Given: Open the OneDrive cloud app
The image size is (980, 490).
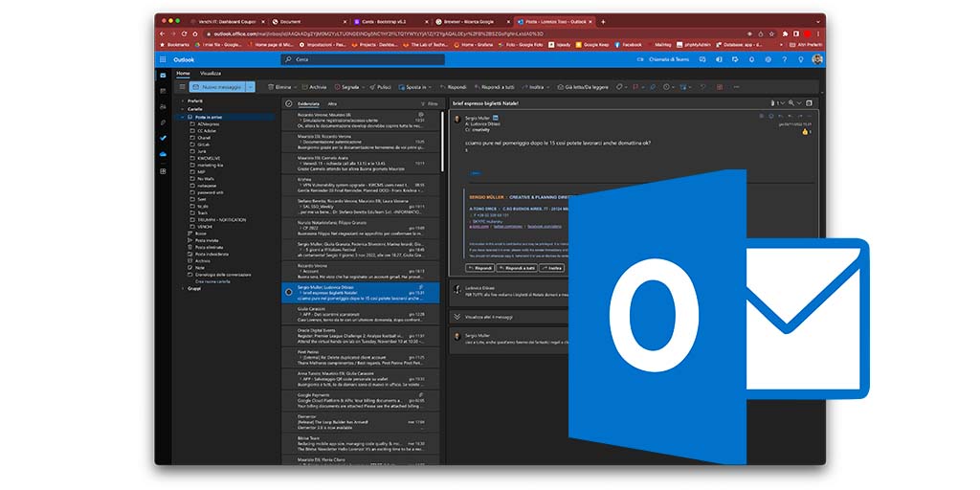Looking at the screenshot, I should [163, 154].
